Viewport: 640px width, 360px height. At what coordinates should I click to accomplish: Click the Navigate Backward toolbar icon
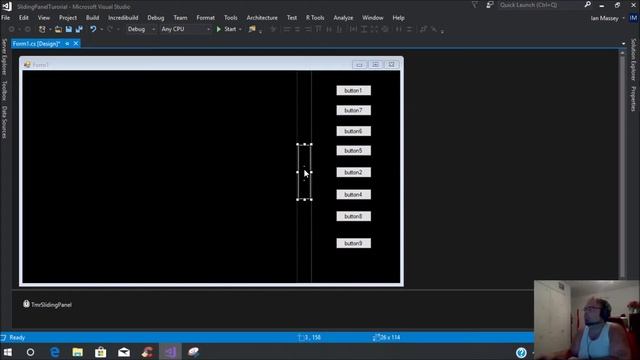click(x=11, y=29)
